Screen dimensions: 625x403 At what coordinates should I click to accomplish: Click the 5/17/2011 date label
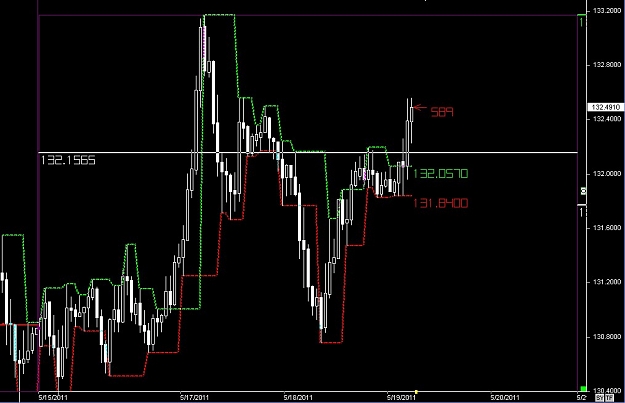click(195, 398)
